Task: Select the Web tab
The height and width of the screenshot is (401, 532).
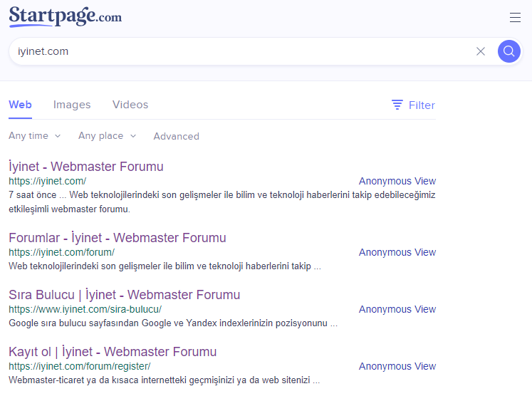Action: 21,105
